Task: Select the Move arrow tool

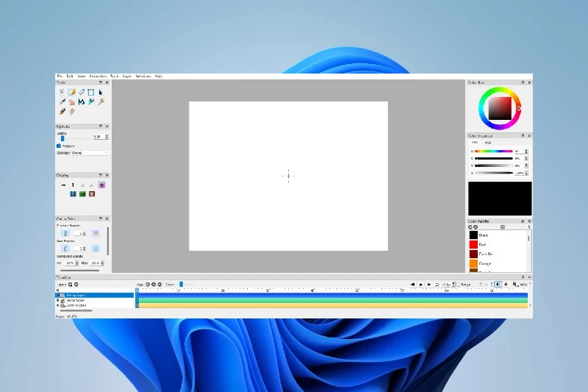Action: pos(101,92)
